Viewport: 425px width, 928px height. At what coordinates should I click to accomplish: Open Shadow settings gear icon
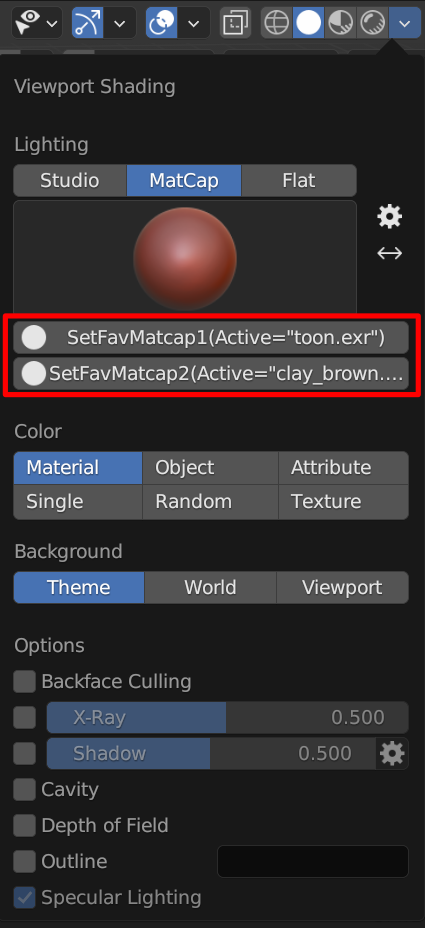point(392,753)
